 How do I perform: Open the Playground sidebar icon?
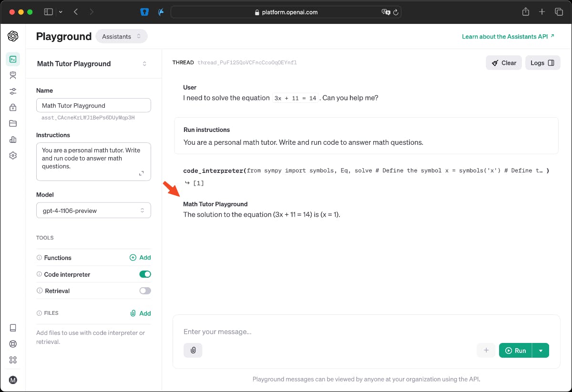point(13,59)
